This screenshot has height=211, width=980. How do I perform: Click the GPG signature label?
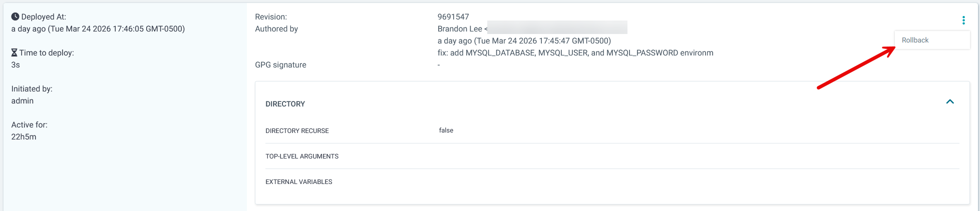pyautogui.click(x=280, y=65)
